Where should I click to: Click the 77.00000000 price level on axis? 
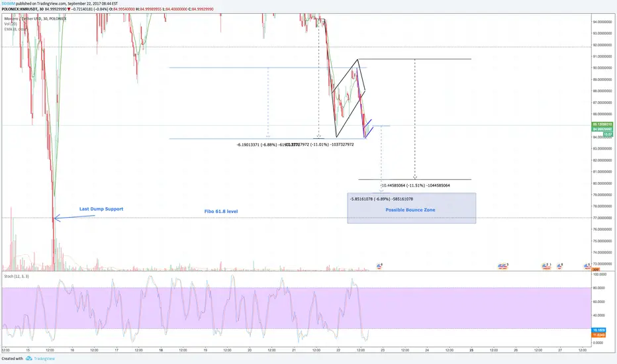click(602, 218)
